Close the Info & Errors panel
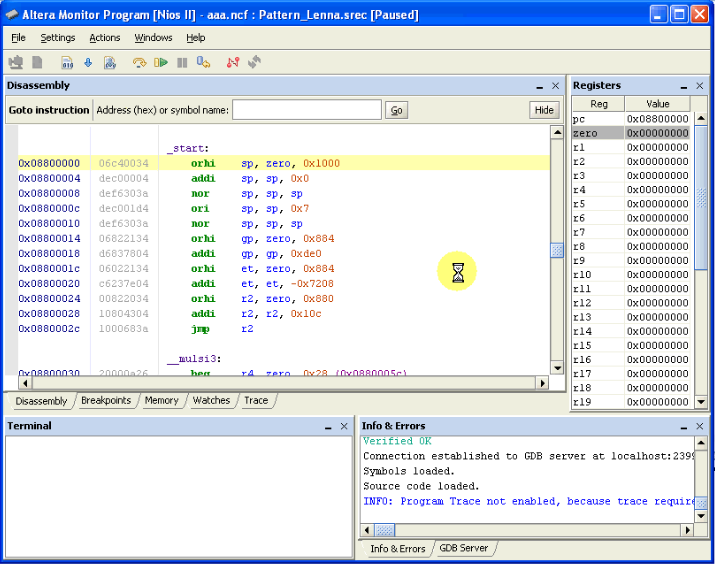Viewport: 715px width, 565px height. [x=699, y=426]
